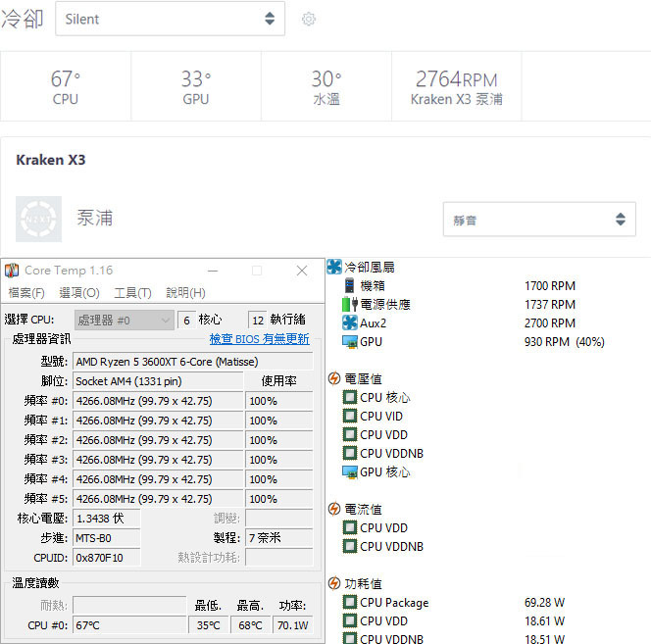Screen dimensions: 651x644
Task: Click the 69.28 W CPU Package value
Action: tap(544, 603)
